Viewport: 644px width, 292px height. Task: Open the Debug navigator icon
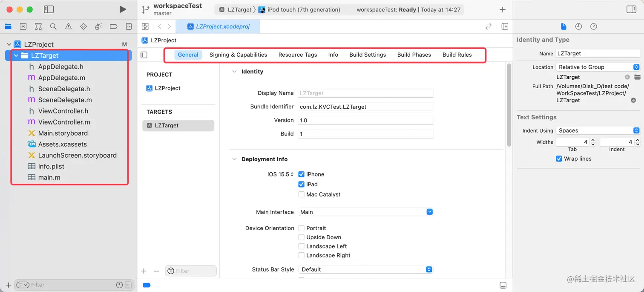98,26
